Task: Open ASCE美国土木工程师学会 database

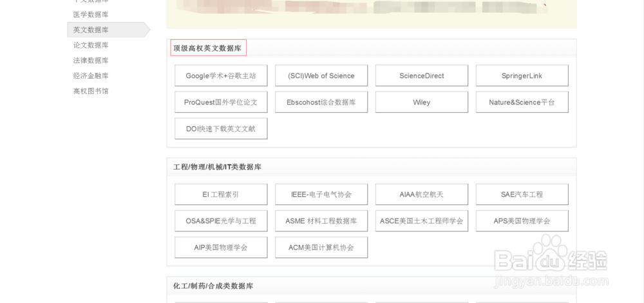Action: click(x=422, y=221)
